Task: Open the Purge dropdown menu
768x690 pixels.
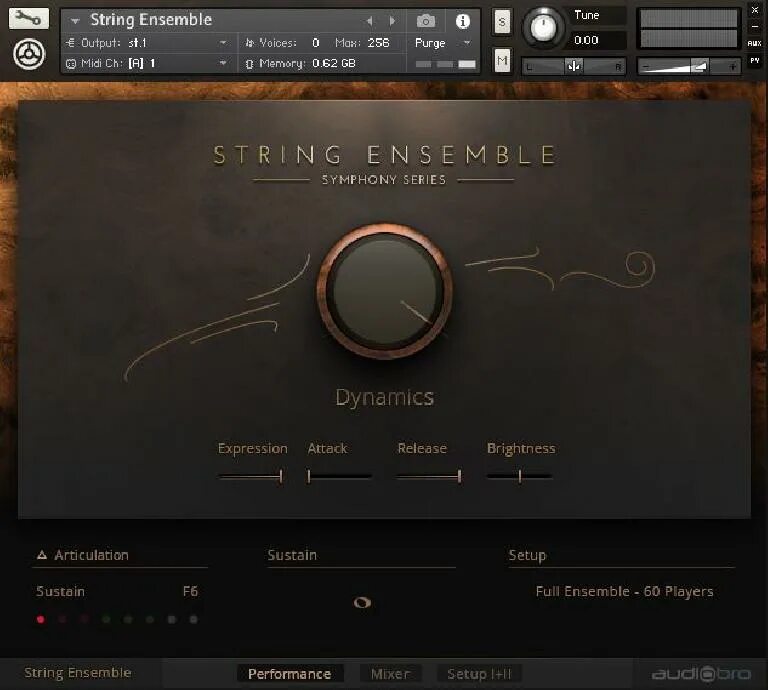Action: pos(467,43)
